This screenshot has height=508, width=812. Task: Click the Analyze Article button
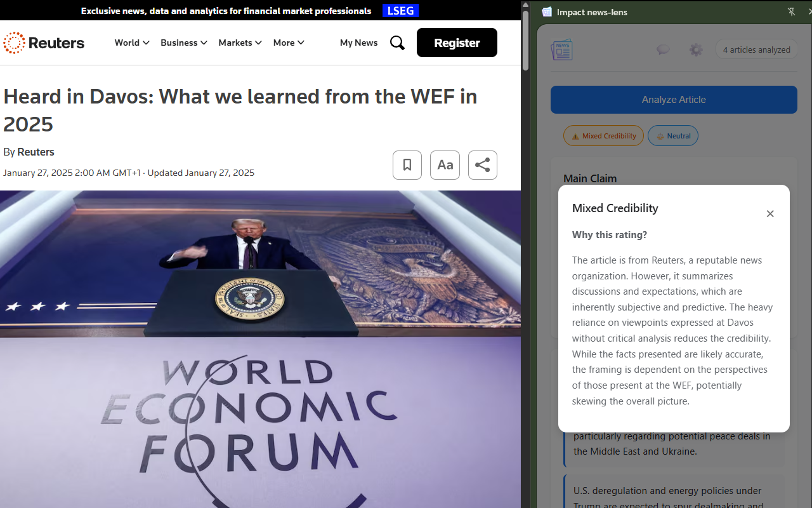[674, 100]
